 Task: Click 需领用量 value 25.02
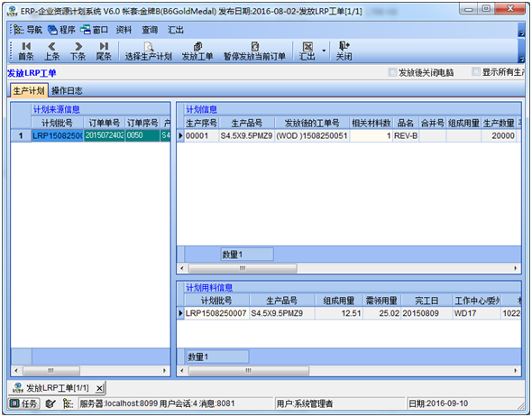[x=382, y=313]
